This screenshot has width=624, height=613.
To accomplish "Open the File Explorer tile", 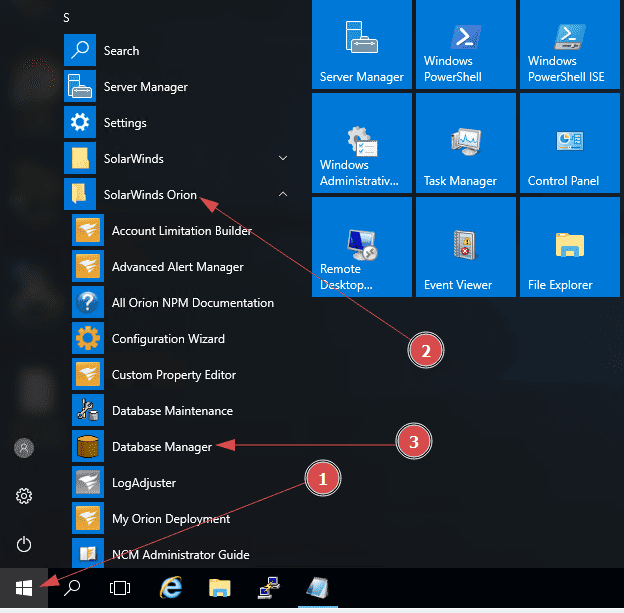I will pos(569,247).
